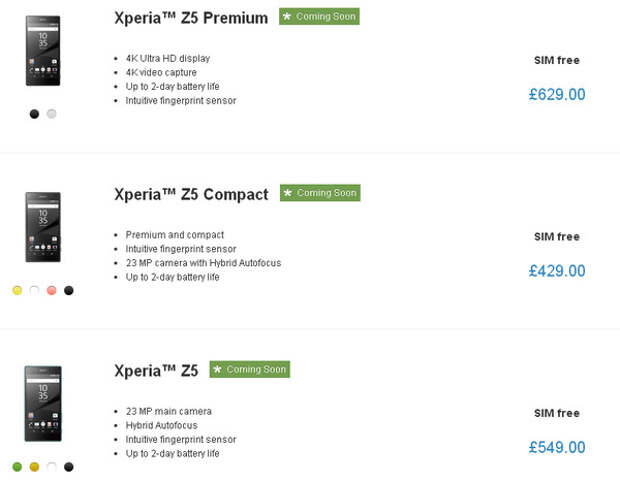Click the Xperia Z5 title link
Image resolution: width=620 pixels, height=481 pixels.
pos(156,371)
